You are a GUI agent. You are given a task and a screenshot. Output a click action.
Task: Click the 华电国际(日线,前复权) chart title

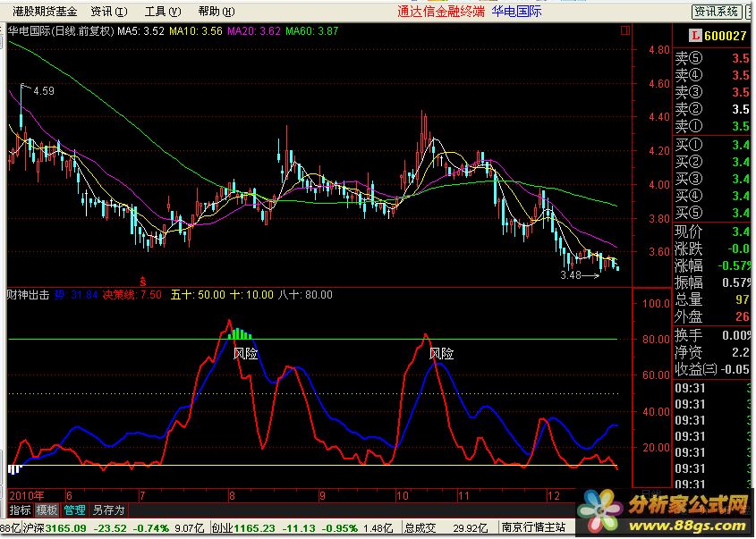[61, 31]
